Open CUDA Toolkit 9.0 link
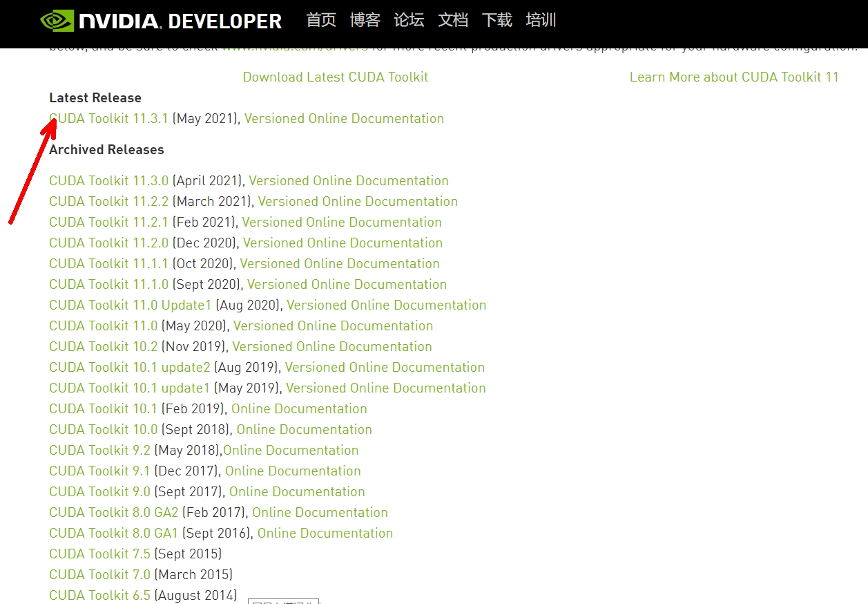The width and height of the screenshot is (868, 604). [x=99, y=491]
